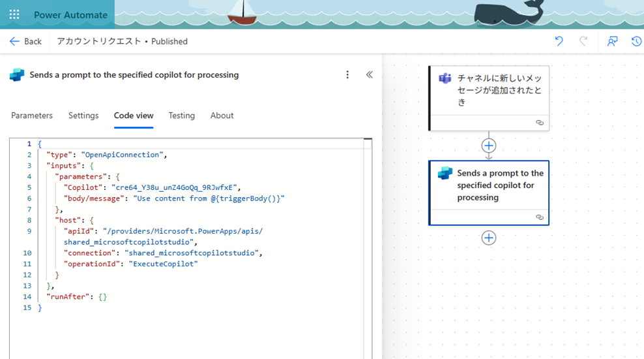Switch to the Settings tab
The height and width of the screenshot is (359, 644).
tap(83, 116)
